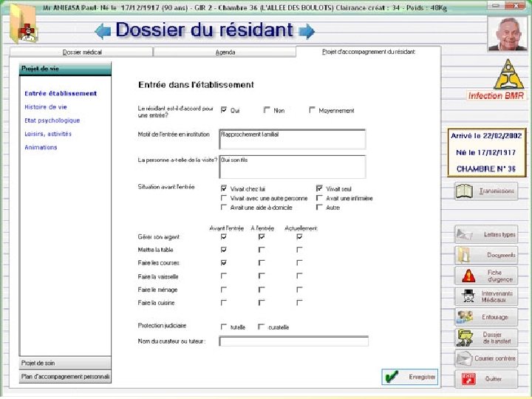Open Etat psychologique section
This screenshot has height=399, width=532.
52,120
